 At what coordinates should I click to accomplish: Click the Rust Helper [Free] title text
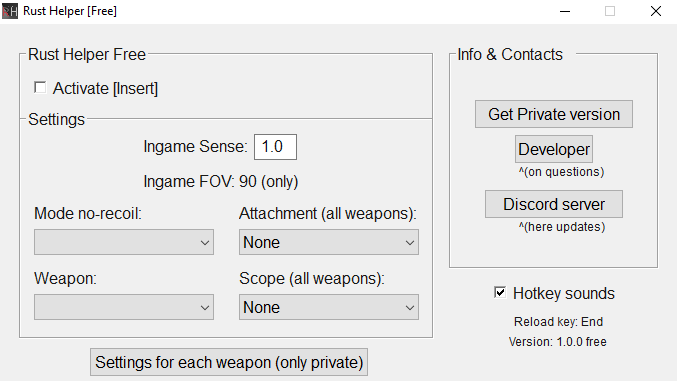coord(70,11)
